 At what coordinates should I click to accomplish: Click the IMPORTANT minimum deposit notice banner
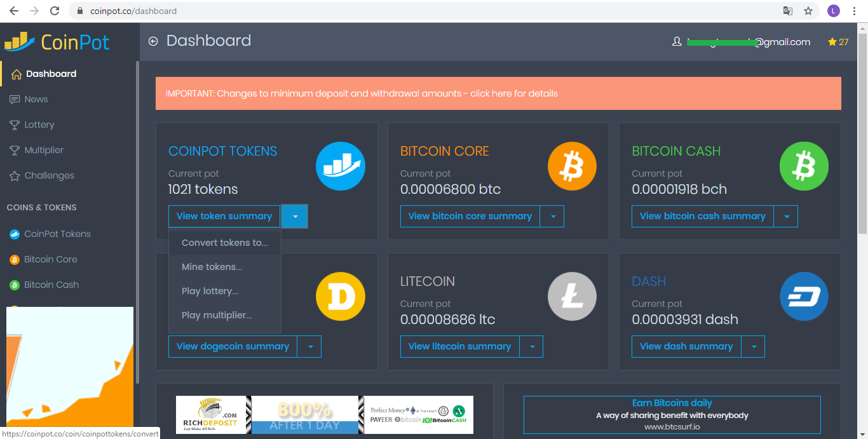tap(498, 93)
